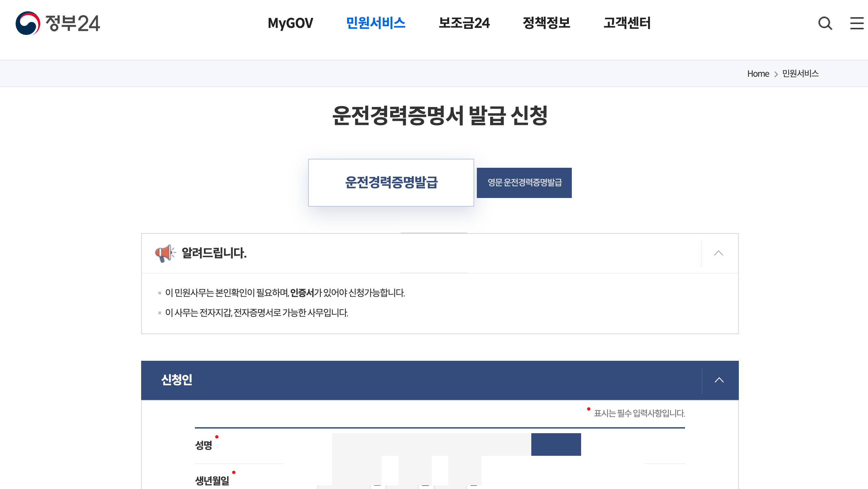Click the 정부24 logo
The image size is (868, 489).
click(x=58, y=23)
